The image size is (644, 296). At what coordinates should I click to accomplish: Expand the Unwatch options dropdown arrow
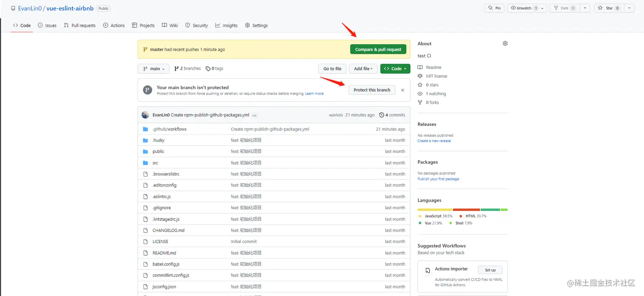(543, 8)
